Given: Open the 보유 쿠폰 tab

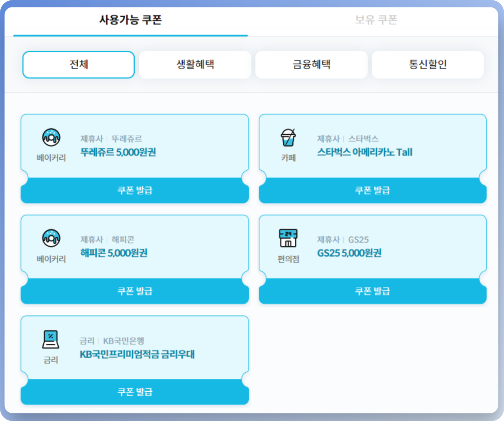Looking at the screenshot, I should coord(376,20).
